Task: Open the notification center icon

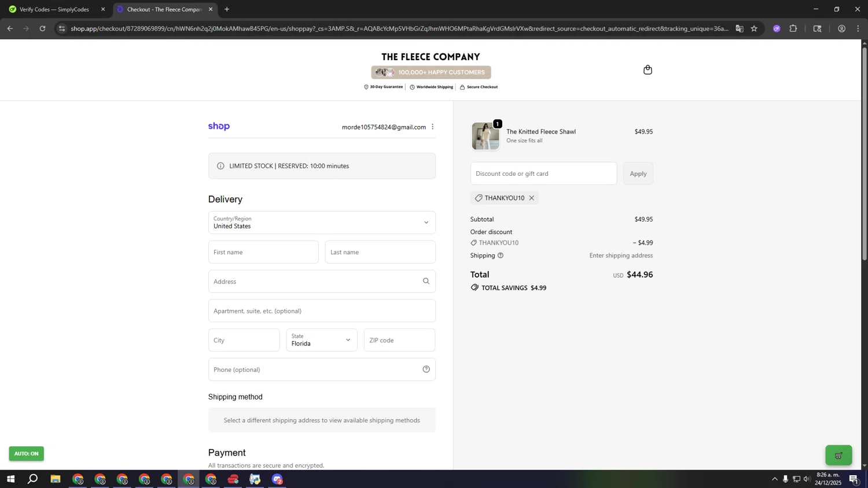Action: coord(854,479)
